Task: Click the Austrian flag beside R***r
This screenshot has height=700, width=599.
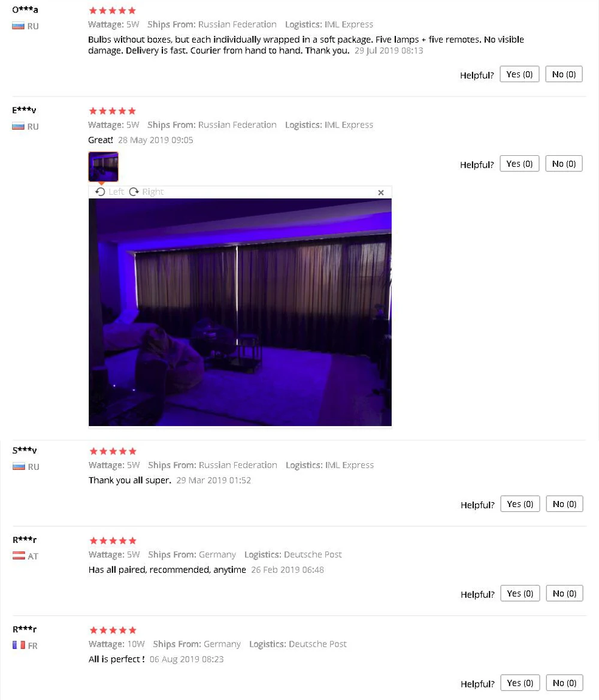Action: pos(19,556)
